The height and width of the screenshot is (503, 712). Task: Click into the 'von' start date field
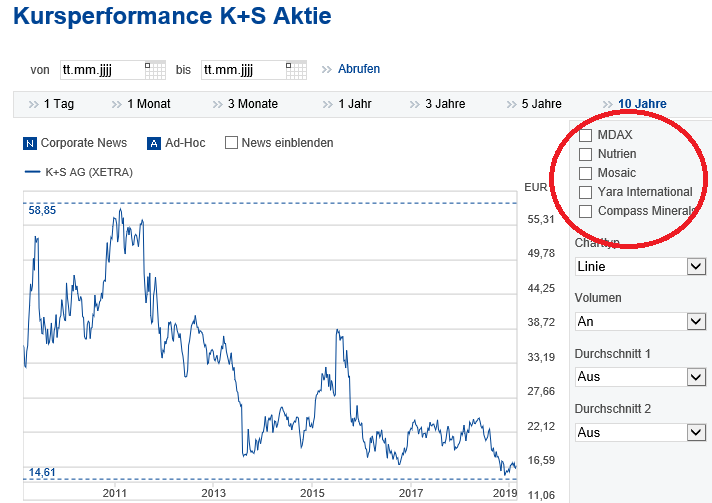[x=101, y=70]
